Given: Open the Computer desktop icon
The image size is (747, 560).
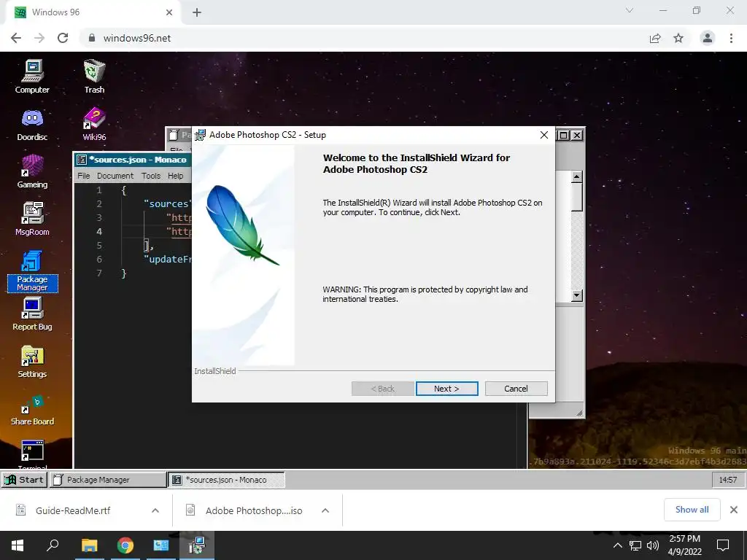Looking at the screenshot, I should (x=32, y=76).
